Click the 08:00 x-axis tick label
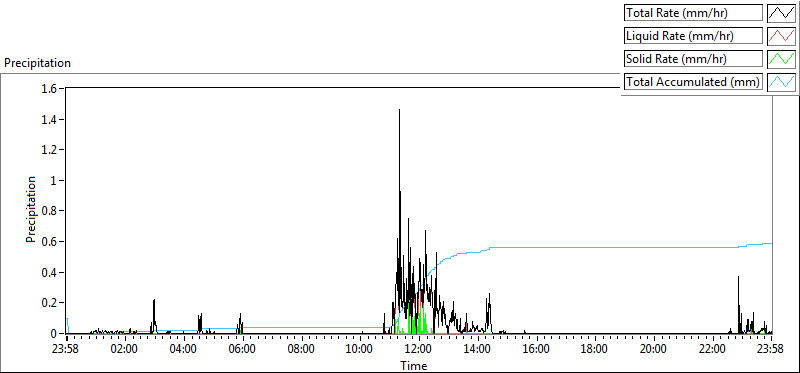This screenshot has width=800, height=373. (302, 350)
